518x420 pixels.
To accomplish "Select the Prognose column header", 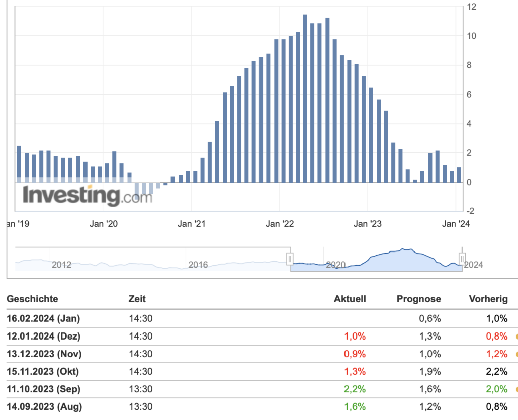I will (418, 299).
